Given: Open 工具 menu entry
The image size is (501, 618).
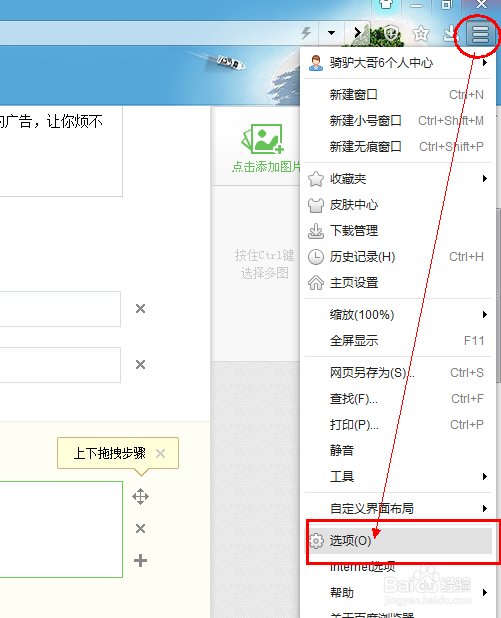Looking at the screenshot, I should [x=398, y=477].
